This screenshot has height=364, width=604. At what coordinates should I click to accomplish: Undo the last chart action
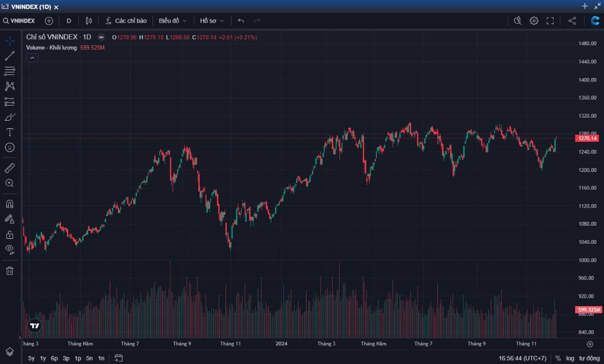[241, 21]
